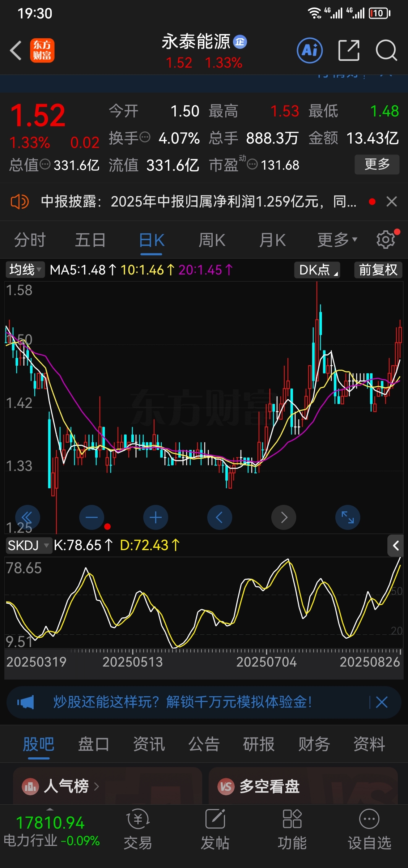Open 交易 trade icon
Screen dimensions: 408x868
(138, 829)
